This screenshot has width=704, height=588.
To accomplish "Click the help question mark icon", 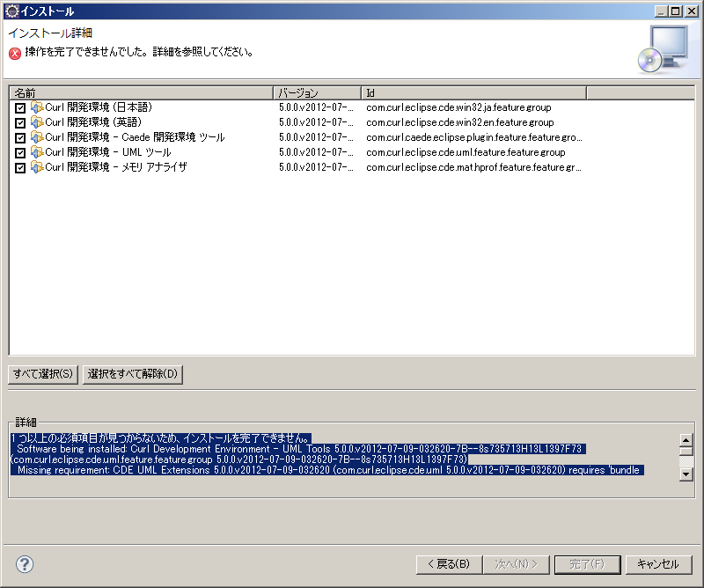I will coord(25,564).
